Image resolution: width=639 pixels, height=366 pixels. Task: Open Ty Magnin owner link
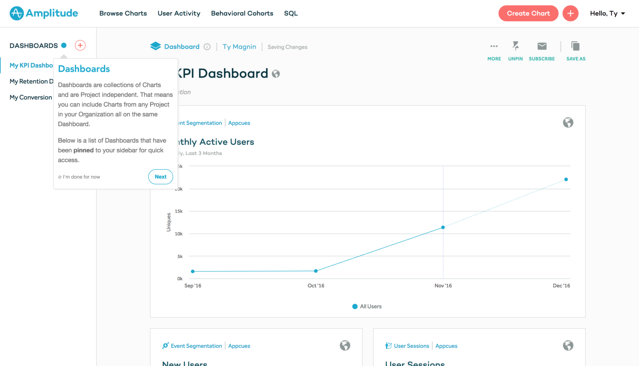click(239, 46)
